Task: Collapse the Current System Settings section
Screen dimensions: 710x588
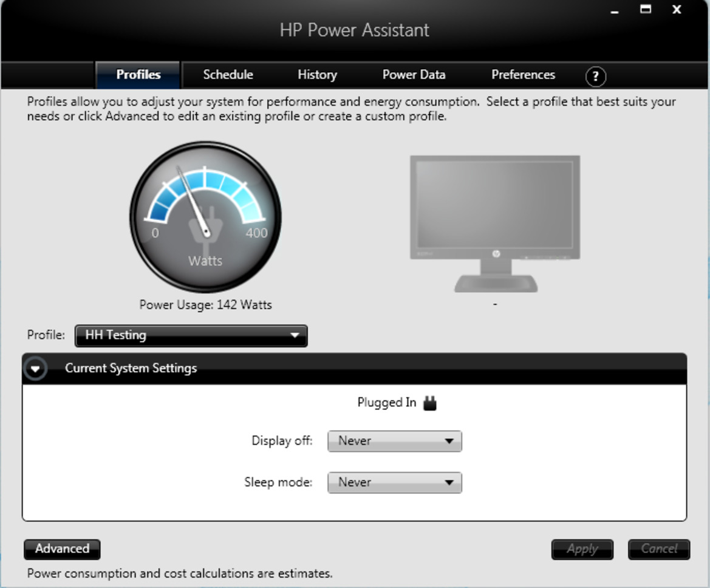Action: point(36,368)
